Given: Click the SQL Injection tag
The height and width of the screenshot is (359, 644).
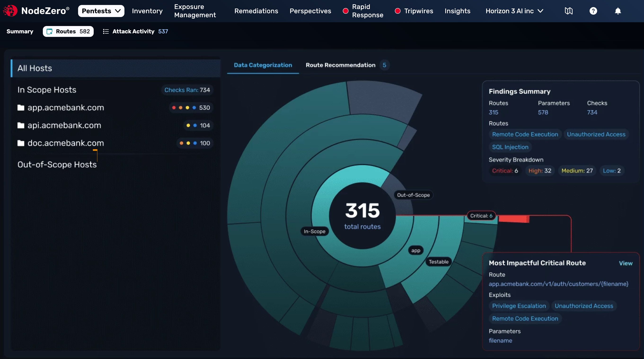Looking at the screenshot, I should pyautogui.click(x=510, y=147).
